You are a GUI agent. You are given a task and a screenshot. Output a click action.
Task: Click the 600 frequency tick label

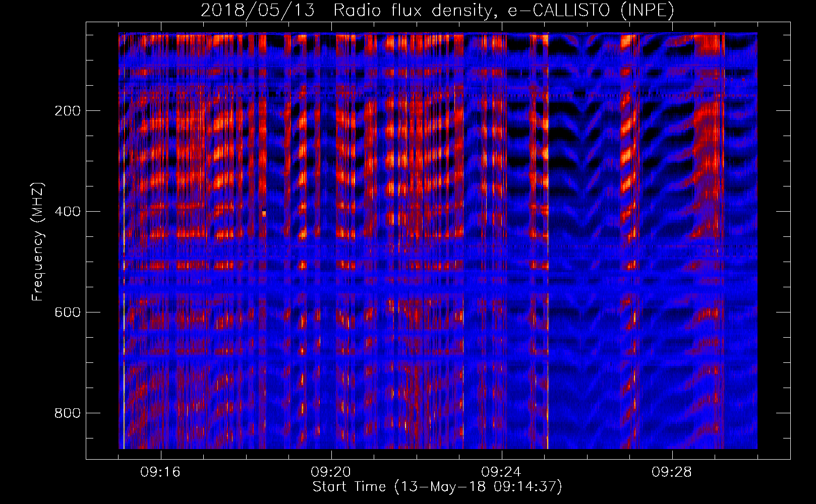click(x=67, y=312)
